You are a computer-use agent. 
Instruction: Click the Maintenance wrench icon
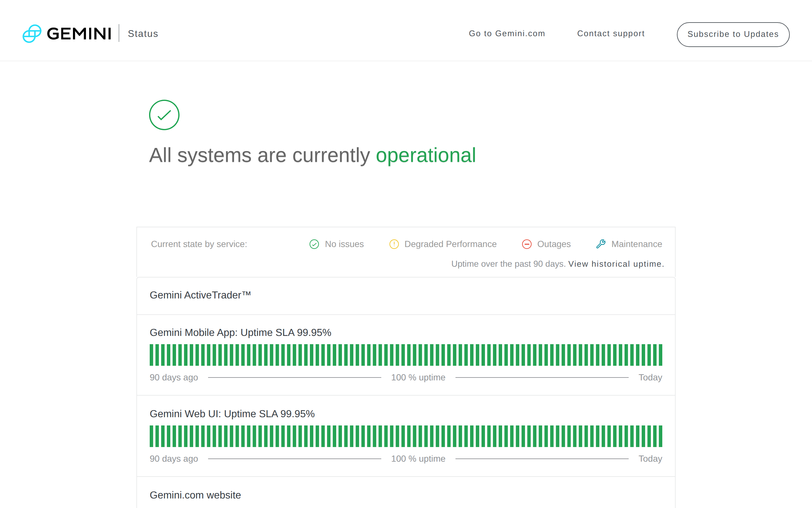(x=601, y=244)
